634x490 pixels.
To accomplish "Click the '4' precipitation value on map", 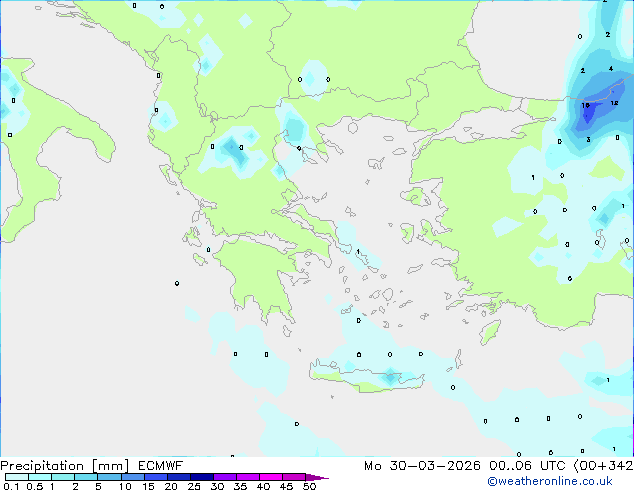I will pyautogui.click(x=611, y=69).
